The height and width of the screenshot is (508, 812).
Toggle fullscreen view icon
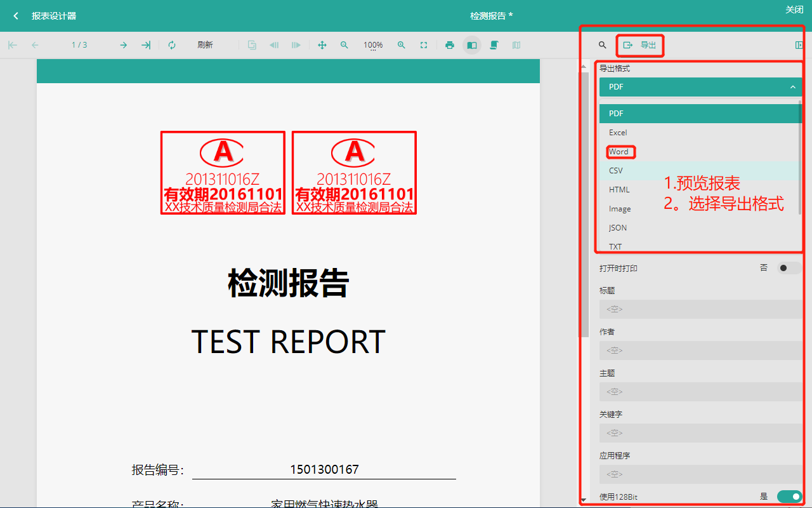coord(424,45)
